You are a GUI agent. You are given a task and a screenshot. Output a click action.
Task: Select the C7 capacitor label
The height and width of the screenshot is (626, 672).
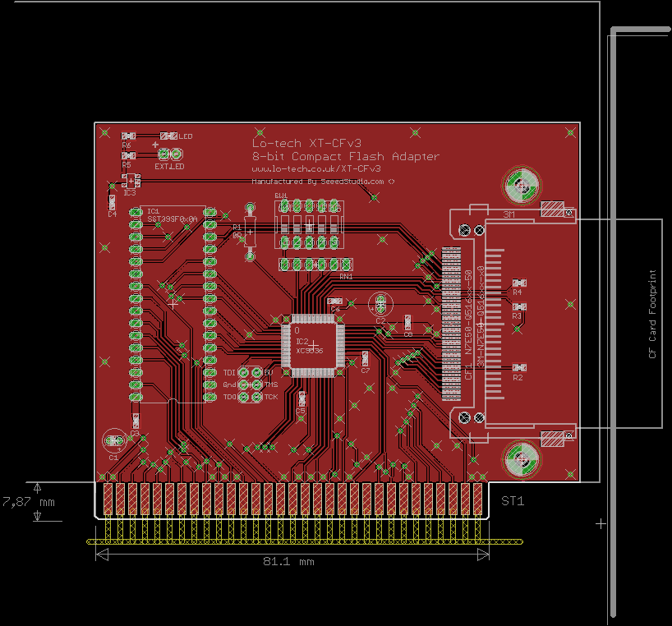[365, 371]
